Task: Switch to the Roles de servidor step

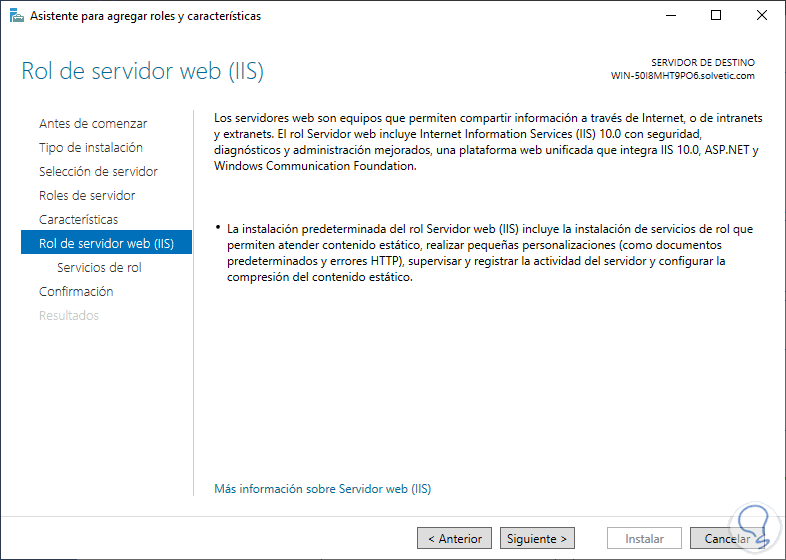Action: 87,196
